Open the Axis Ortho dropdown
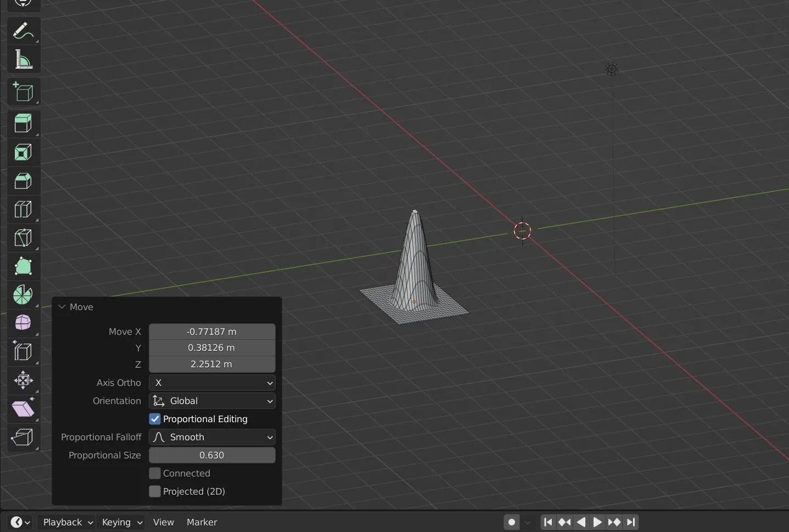789x532 pixels. click(x=212, y=383)
